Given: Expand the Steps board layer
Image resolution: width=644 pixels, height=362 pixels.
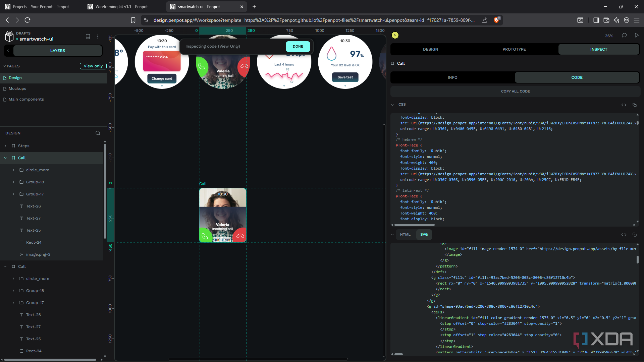Looking at the screenshot, I should tap(5, 146).
